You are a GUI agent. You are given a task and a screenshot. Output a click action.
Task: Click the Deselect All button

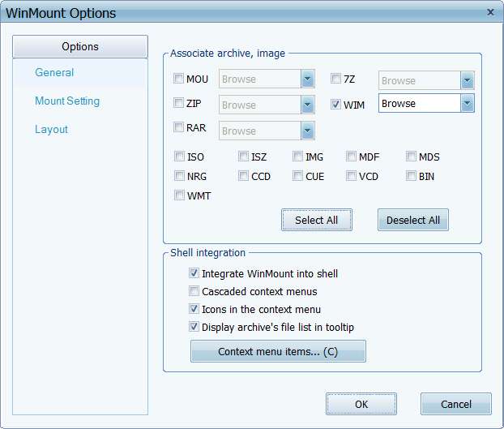pyautogui.click(x=413, y=220)
